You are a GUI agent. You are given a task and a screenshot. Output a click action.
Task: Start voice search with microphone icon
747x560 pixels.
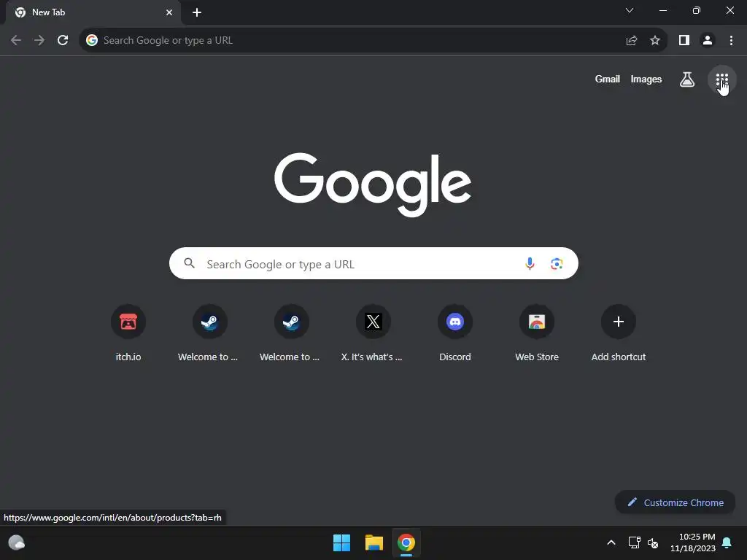point(530,263)
